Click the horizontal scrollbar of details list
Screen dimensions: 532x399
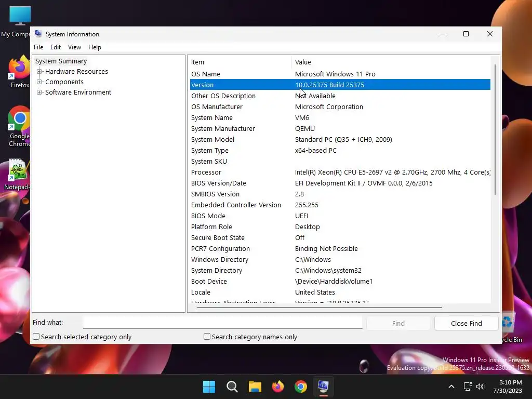tap(319, 308)
